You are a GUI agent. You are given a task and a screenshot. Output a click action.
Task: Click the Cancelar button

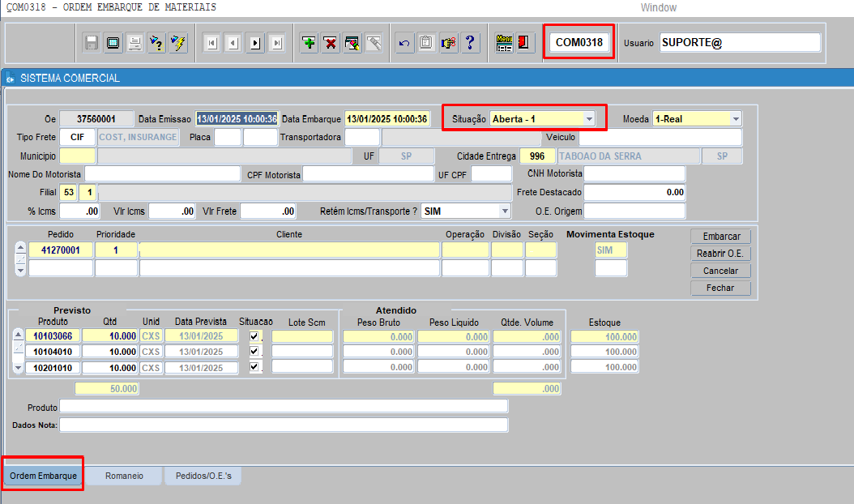coord(720,271)
